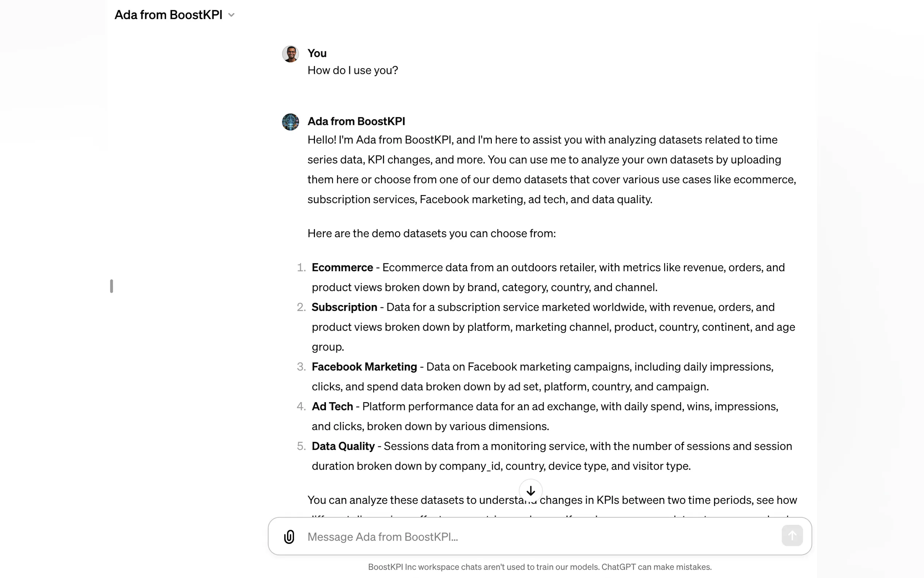Click the "You" sender name

pos(316,53)
